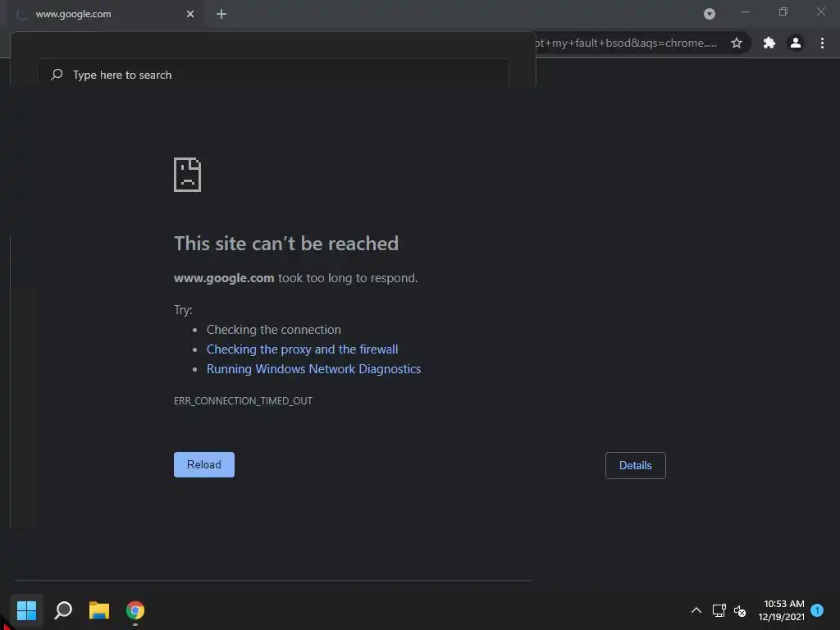Open the Chrome profile avatar icon
840x630 pixels.
796,43
